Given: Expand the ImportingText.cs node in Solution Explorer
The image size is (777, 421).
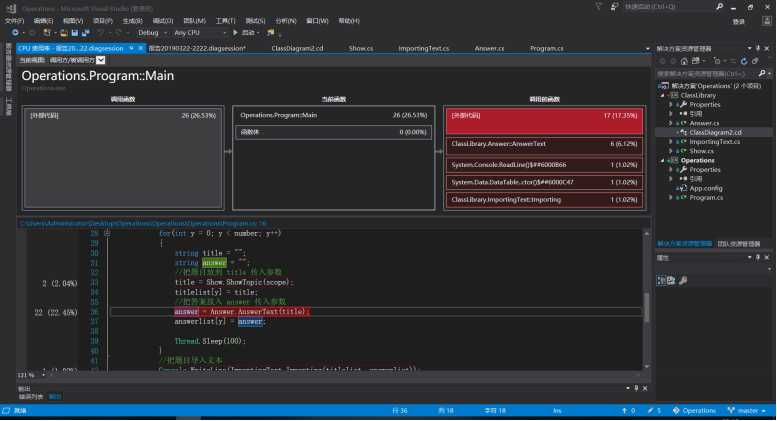Looking at the screenshot, I should click(671, 142).
